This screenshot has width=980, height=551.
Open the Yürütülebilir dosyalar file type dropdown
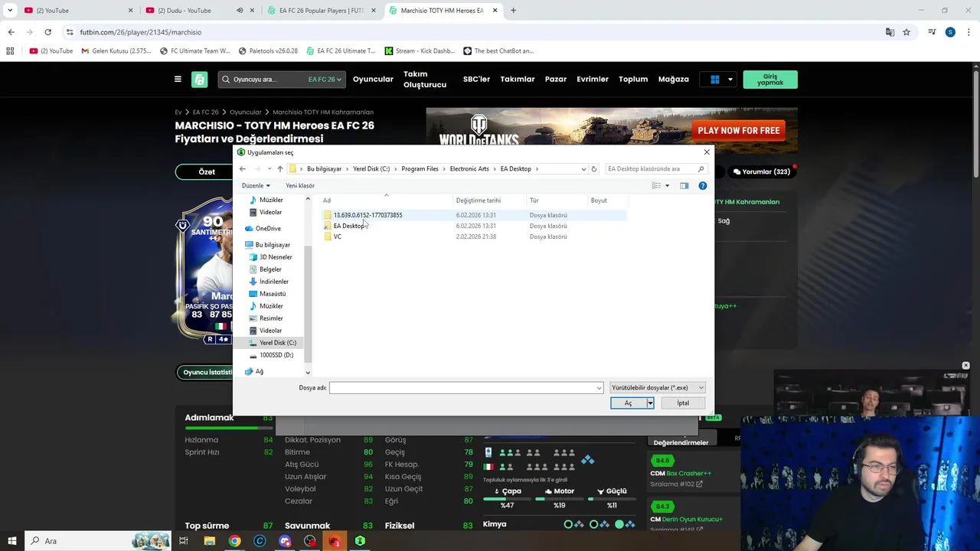pos(657,388)
